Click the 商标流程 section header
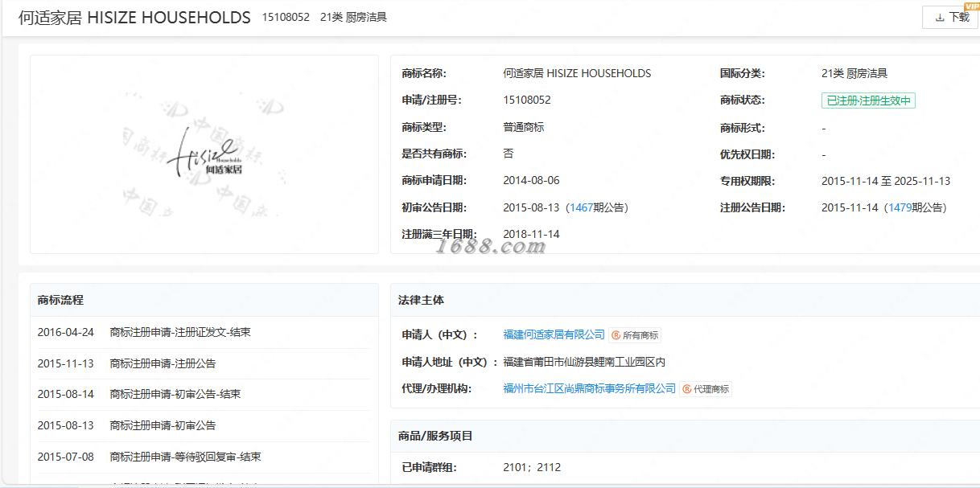The image size is (980, 488). click(x=204, y=300)
